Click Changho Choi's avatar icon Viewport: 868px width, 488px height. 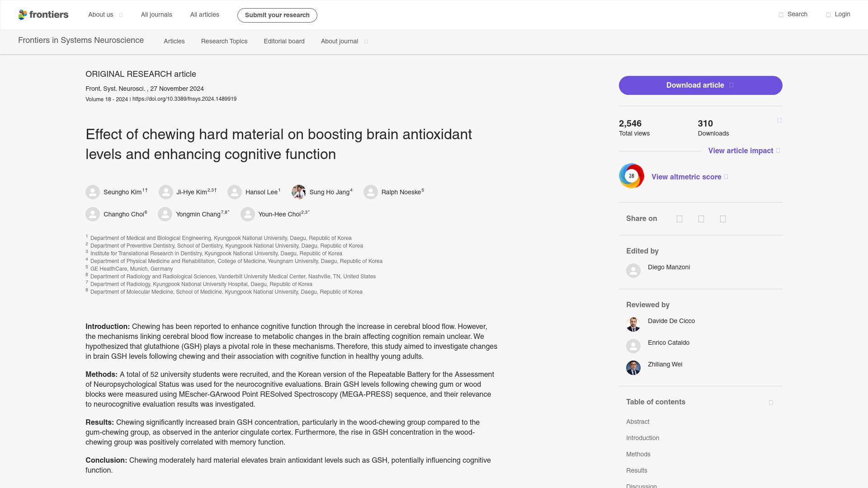[x=93, y=214]
